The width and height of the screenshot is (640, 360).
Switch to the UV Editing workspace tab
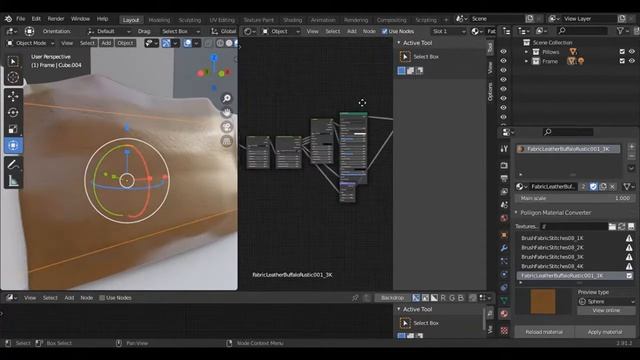point(222,20)
